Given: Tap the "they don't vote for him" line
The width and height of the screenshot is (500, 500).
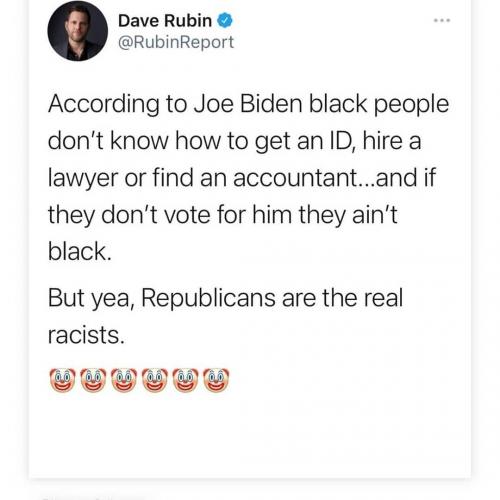Looking at the screenshot, I should click(223, 215).
